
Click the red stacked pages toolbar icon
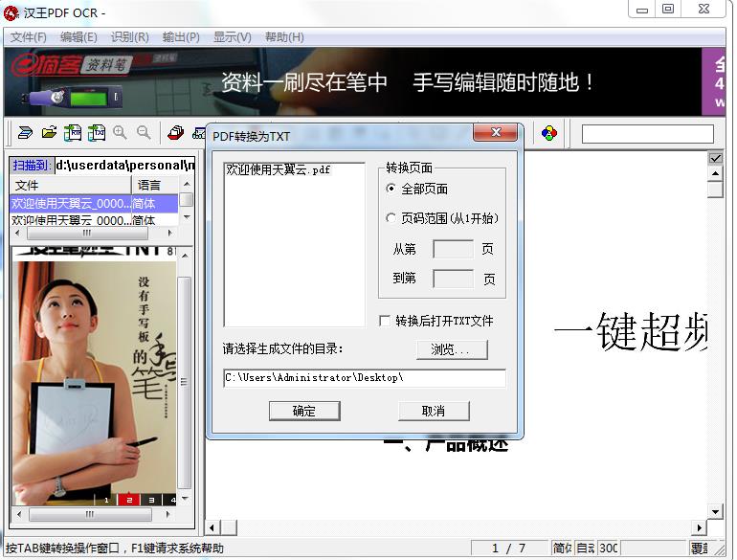175,133
